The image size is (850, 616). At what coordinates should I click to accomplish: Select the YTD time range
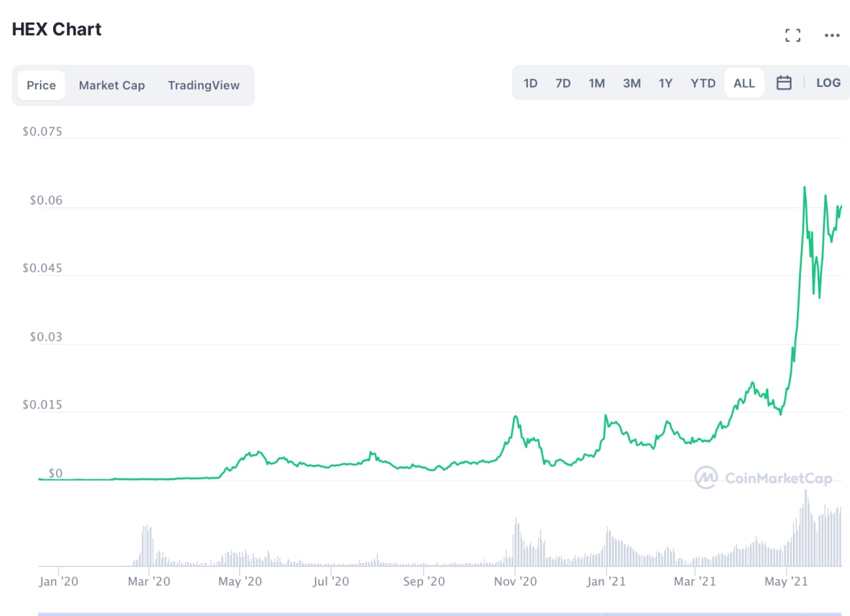point(703,83)
